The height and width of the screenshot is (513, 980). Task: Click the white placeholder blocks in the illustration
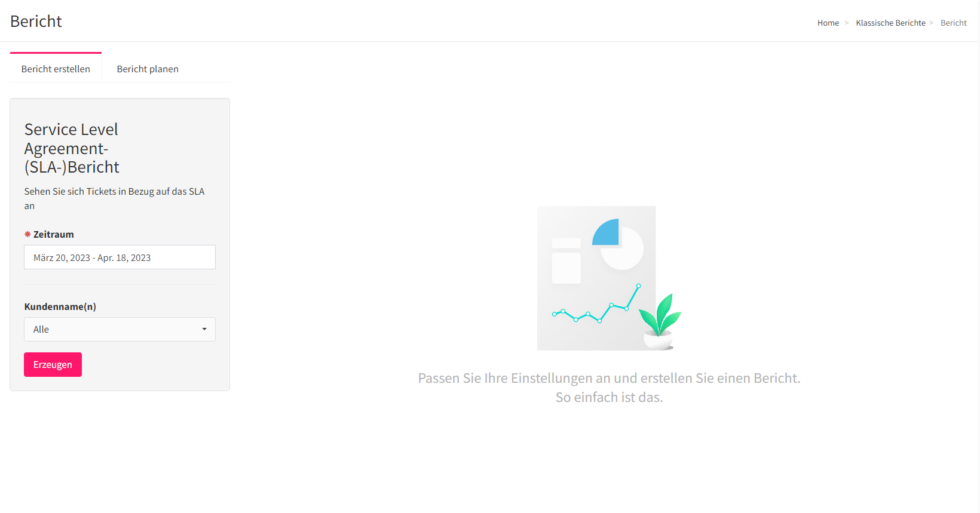[x=566, y=260]
